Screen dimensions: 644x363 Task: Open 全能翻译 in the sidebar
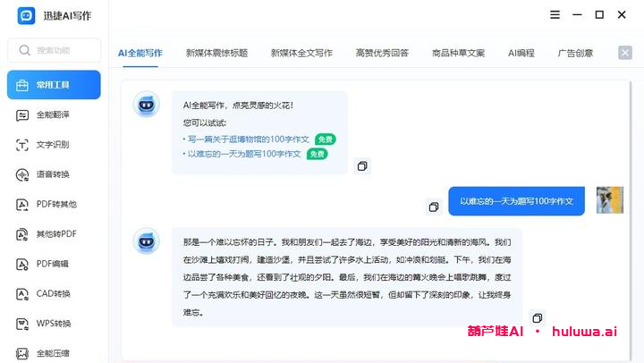coord(54,114)
